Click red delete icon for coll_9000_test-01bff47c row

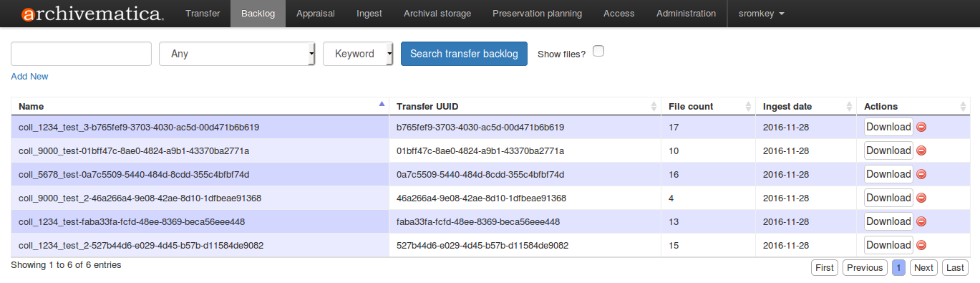tap(921, 150)
